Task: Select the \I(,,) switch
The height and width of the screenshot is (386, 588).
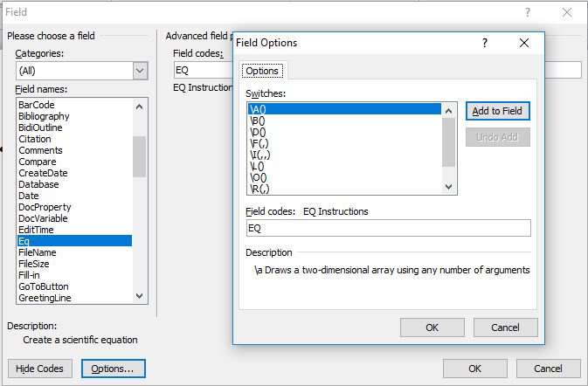Action: pyautogui.click(x=344, y=155)
